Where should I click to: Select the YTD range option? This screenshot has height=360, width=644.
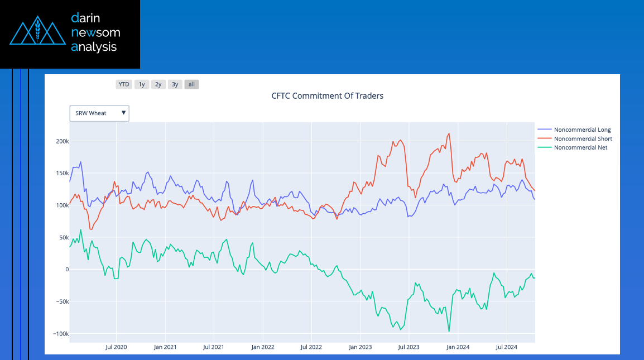[124, 84]
